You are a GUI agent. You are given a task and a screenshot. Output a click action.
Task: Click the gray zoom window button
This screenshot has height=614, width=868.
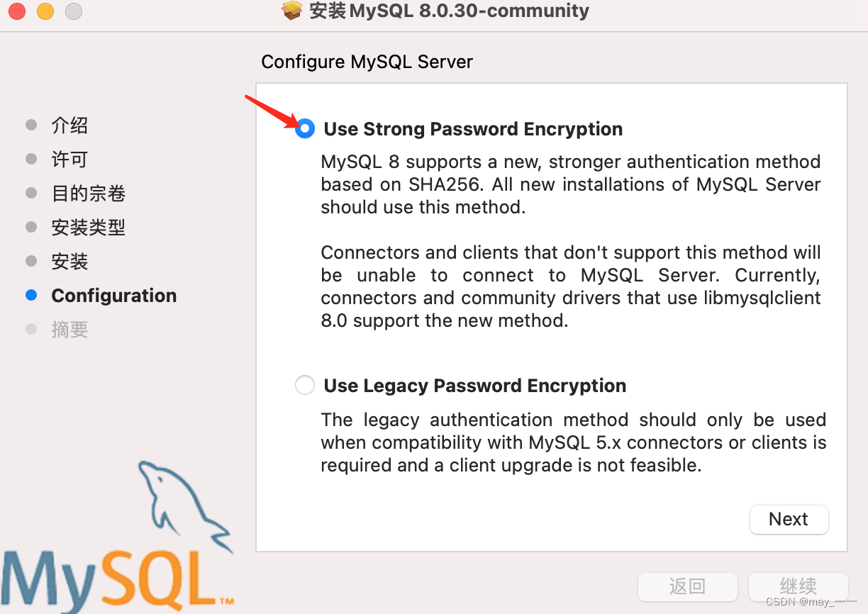coord(74,11)
